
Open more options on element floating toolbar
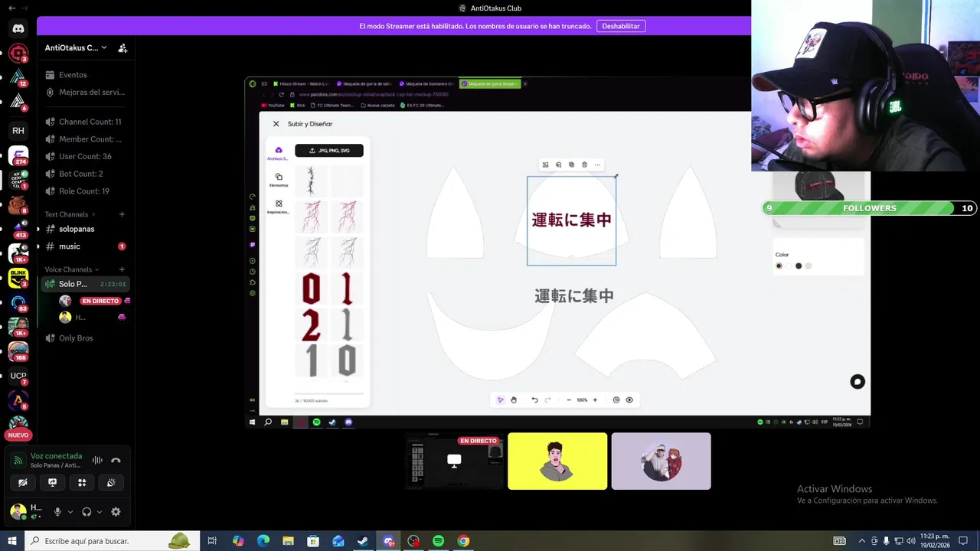pyautogui.click(x=597, y=165)
